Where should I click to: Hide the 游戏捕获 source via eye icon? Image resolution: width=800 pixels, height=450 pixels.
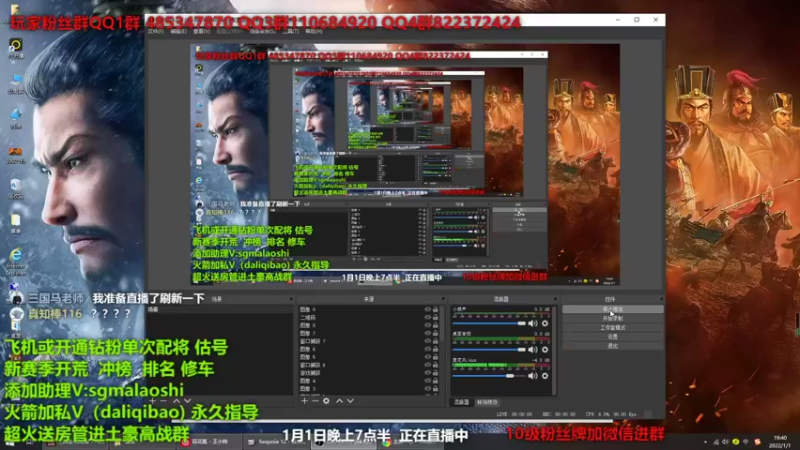[x=428, y=373]
